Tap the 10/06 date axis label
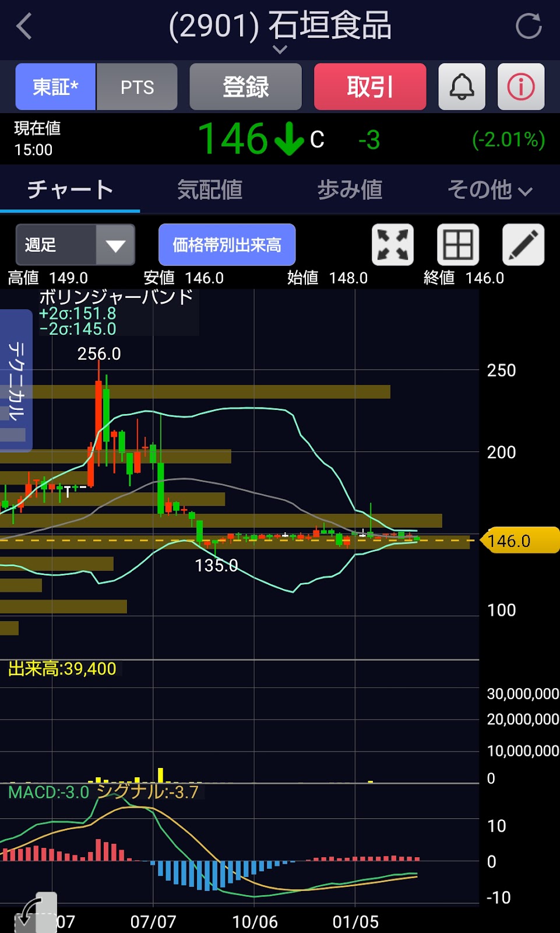 point(255,922)
